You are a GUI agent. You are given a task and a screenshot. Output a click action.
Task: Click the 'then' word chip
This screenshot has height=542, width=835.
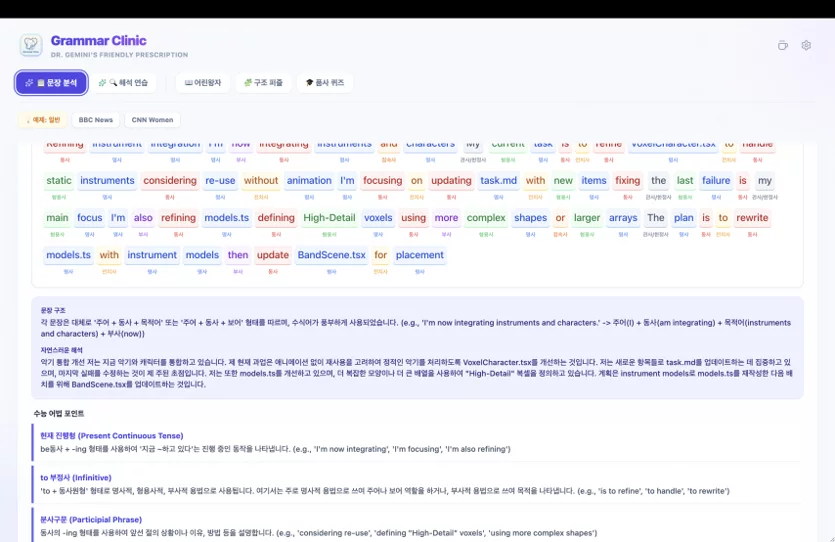[238, 255]
